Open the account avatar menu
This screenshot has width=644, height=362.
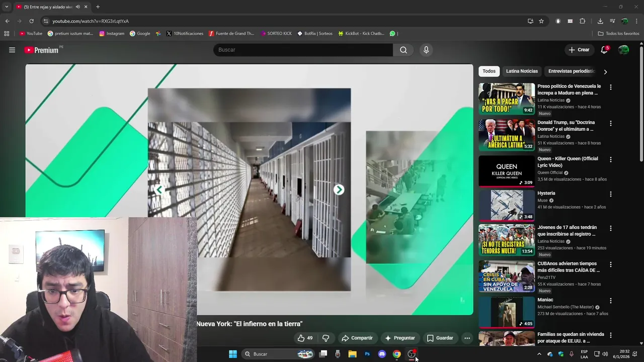click(623, 50)
